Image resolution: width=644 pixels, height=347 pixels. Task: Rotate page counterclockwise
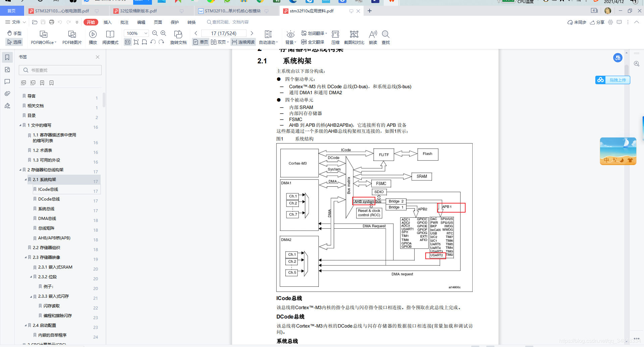tap(153, 42)
